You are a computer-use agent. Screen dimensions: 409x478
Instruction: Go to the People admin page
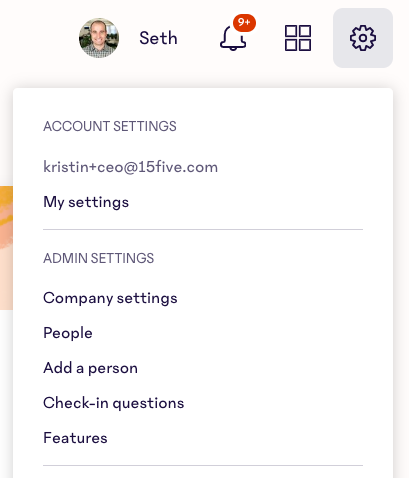pos(68,333)
